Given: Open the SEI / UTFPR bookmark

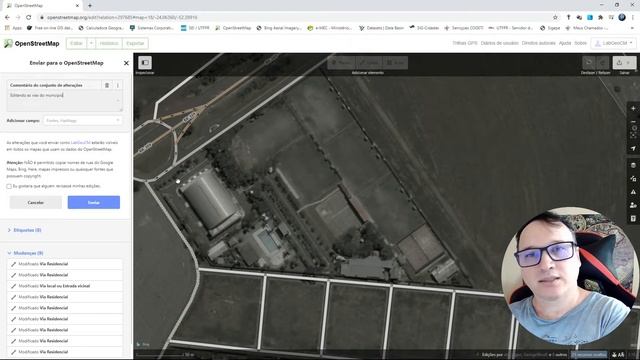Looking at the screenshot, I should pyautogui.click(x=195, y=28).
